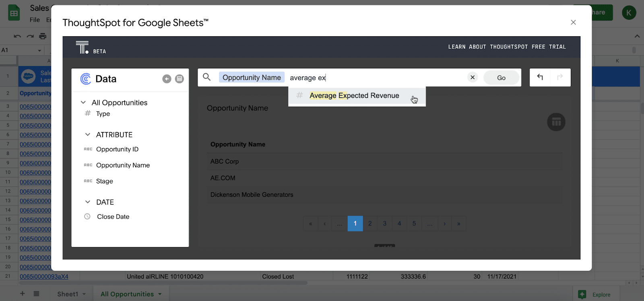Add a new sheet with plus icon
This screenshot has width=644, height=301.
click(23, 294)
